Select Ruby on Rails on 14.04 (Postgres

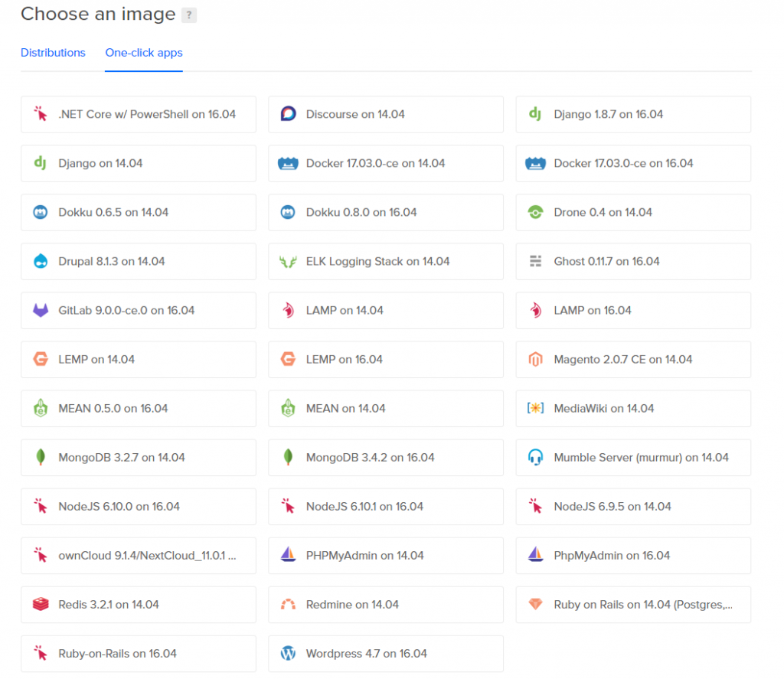click(633, 605)
